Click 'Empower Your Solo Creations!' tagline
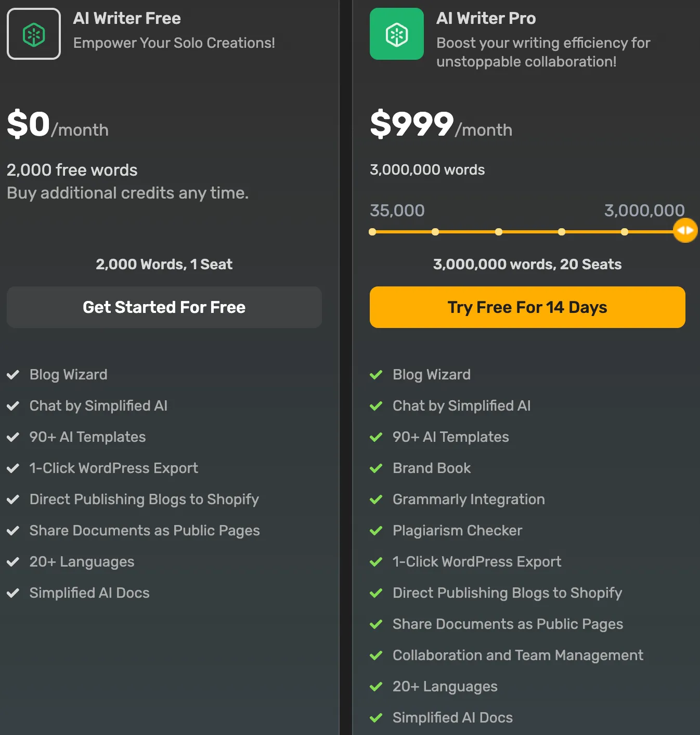Screen dimensions: 700x735 174,43
